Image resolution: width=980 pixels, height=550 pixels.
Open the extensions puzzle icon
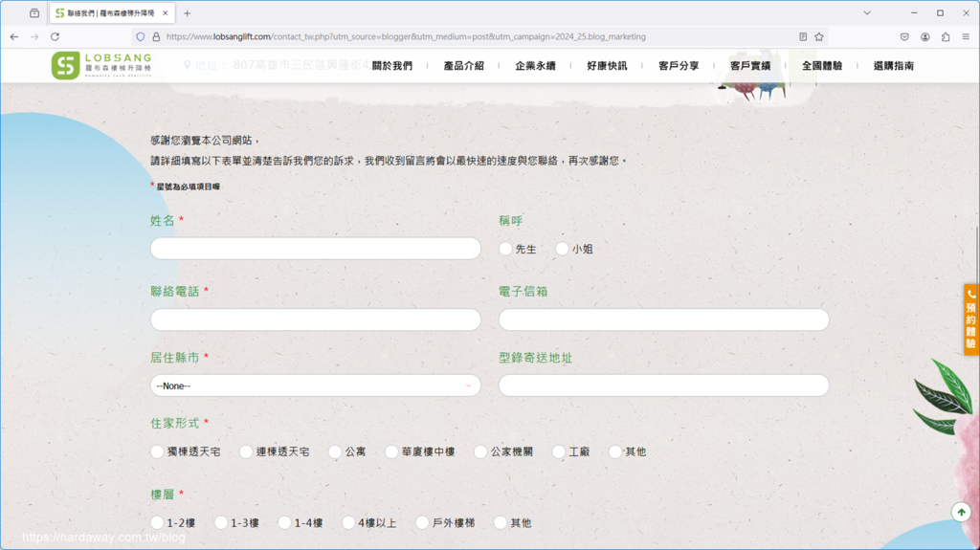pos(946,37)
